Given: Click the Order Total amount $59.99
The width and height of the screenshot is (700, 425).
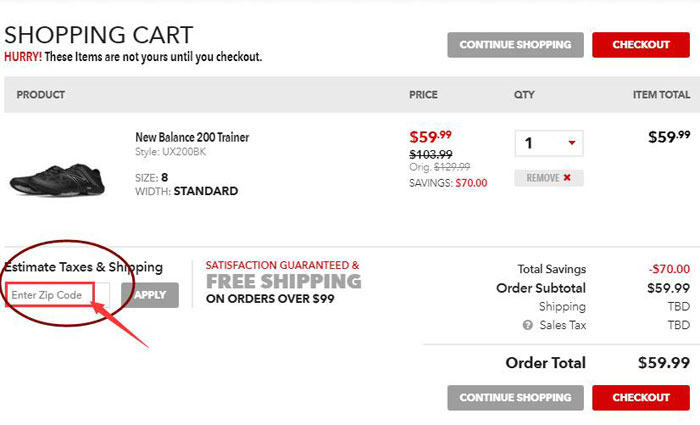Looking at the screenshot, I should pyautogui.click(x=664, y=362).
